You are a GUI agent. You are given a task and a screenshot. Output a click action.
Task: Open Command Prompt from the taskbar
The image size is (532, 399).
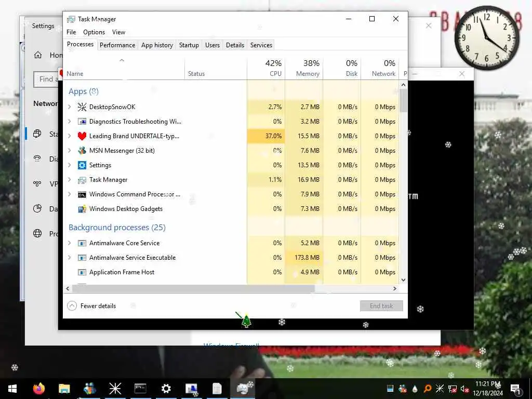tap(140, 388)
